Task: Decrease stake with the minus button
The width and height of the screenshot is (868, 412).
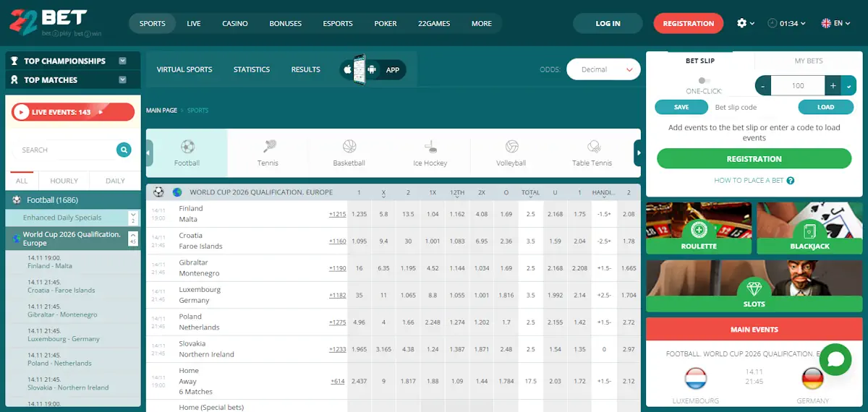Action: (x=763, y=86)
